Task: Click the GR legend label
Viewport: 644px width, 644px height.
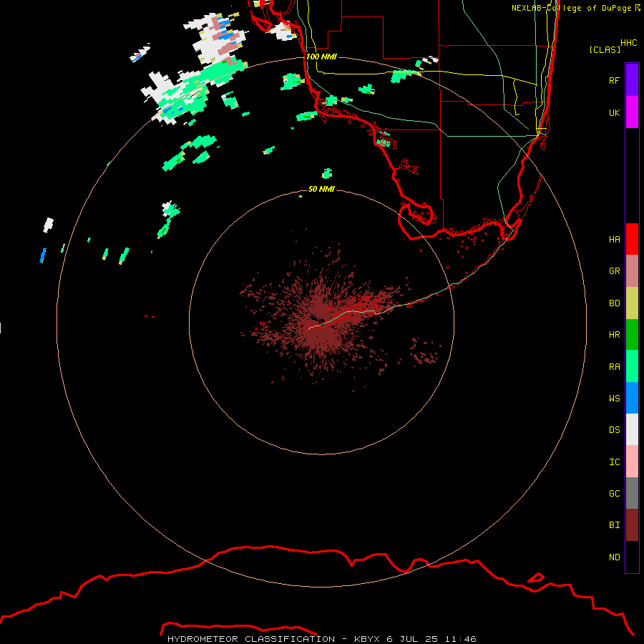Action: [x=614, y=271]
